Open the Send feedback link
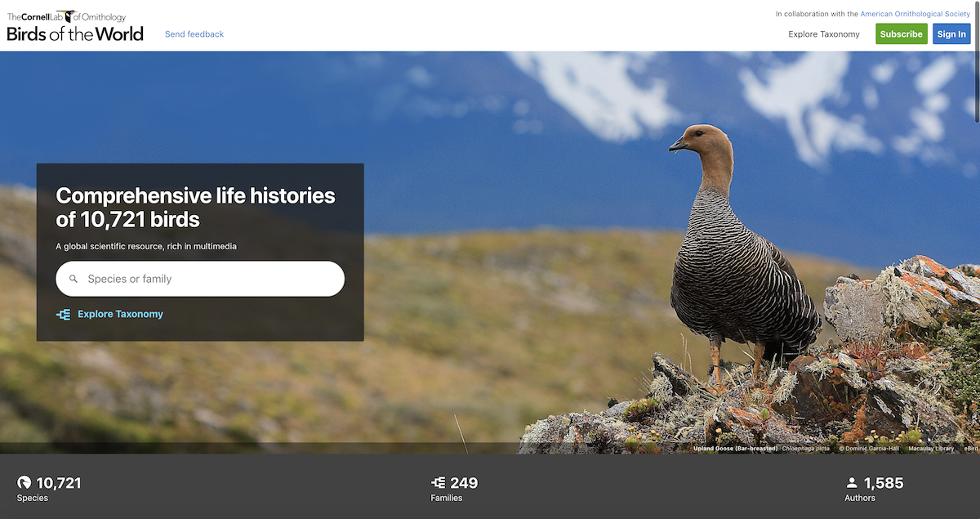The image size is (980, 519). coord(194,34)
